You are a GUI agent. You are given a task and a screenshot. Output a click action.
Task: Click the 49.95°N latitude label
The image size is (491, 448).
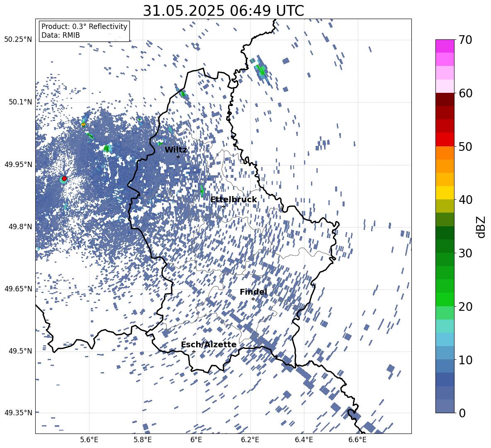tap(18, 165)
